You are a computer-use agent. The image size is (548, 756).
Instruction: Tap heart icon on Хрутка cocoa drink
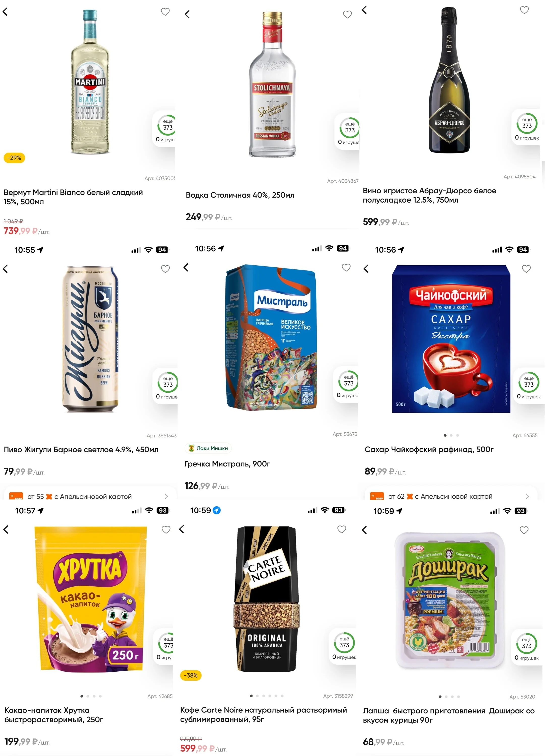pyautogui.click(x=166, y=529)
